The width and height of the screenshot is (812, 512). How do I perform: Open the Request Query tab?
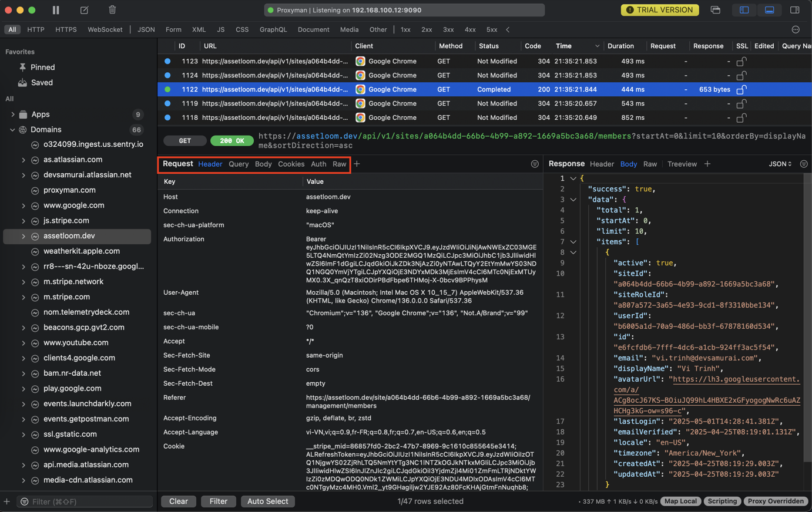click(239, 164)
